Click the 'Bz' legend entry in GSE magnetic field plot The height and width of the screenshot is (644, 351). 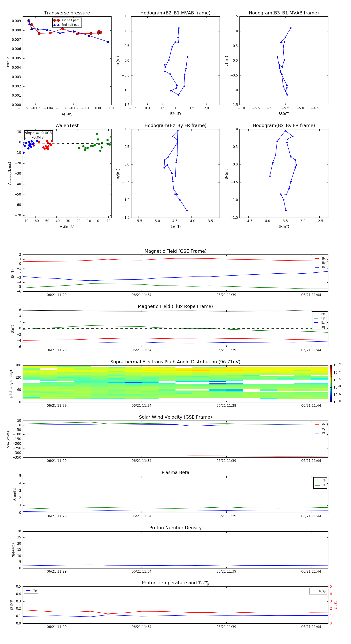(320, 268)
